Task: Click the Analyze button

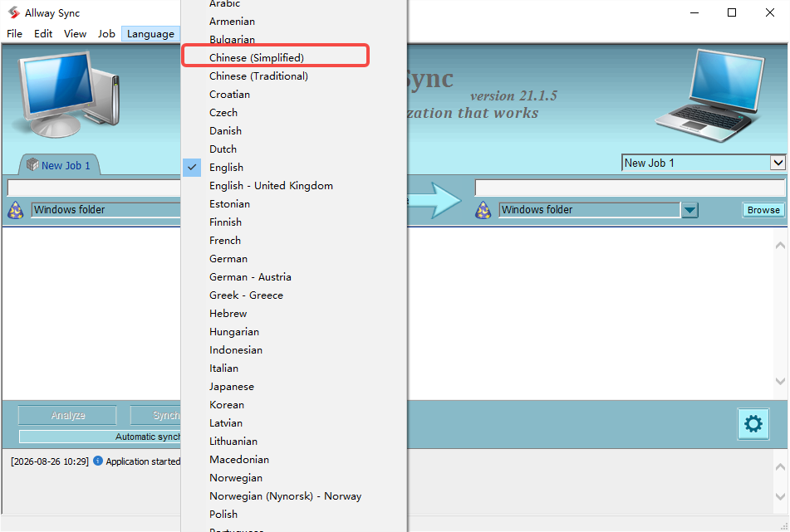Action: tap(67, 415)
